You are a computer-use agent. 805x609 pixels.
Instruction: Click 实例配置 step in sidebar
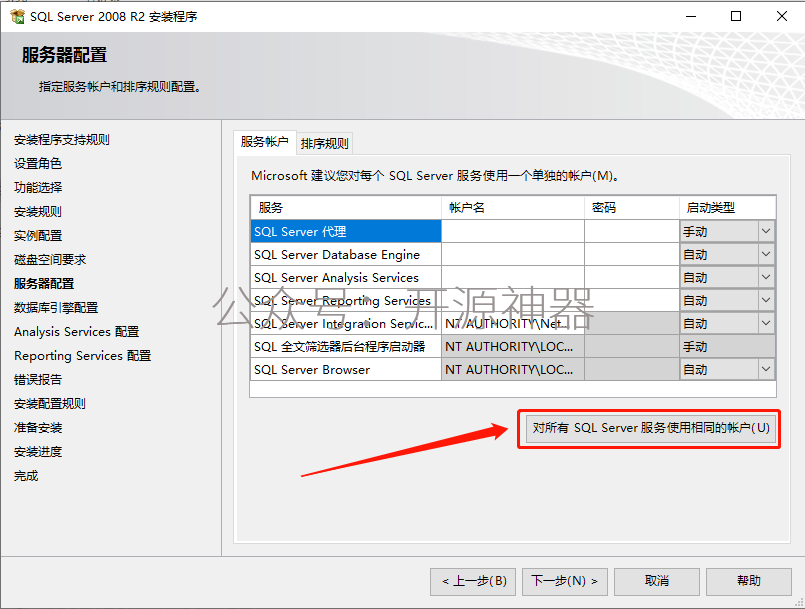tap(38, 236)
